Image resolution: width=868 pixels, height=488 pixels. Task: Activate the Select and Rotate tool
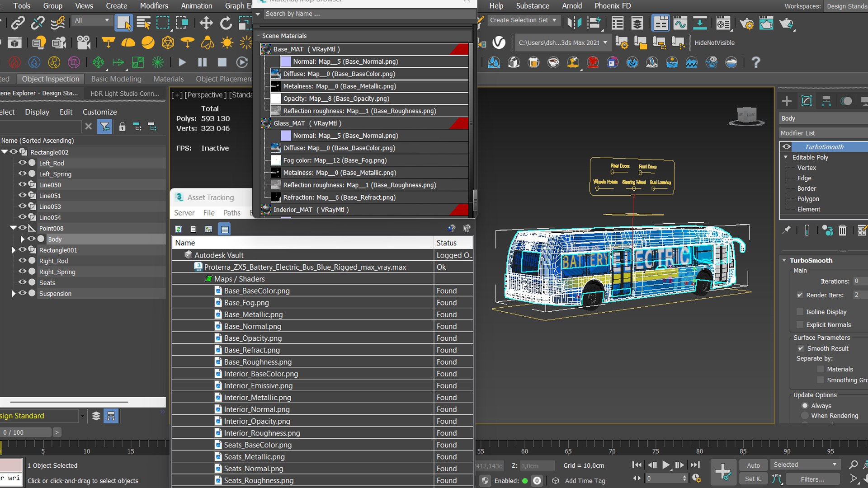click(x=226, y=23)
